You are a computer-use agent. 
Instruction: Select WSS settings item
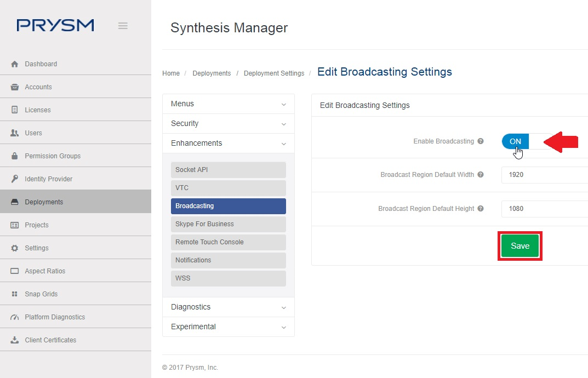(x=229, y=278)
